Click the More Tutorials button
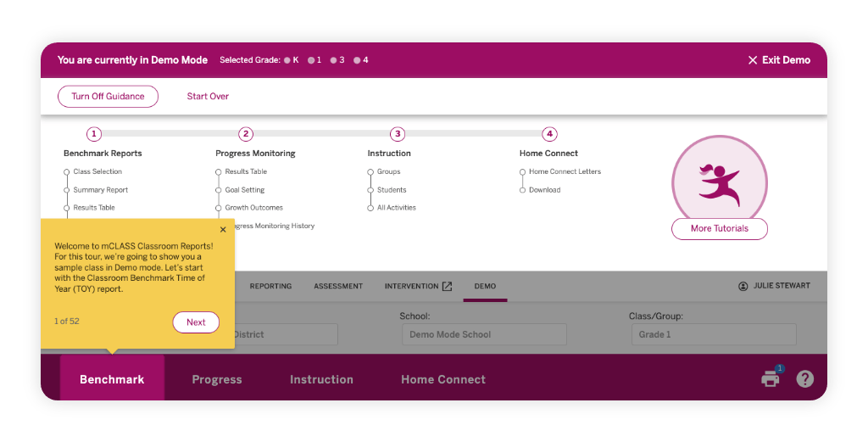 click(720, 229)
